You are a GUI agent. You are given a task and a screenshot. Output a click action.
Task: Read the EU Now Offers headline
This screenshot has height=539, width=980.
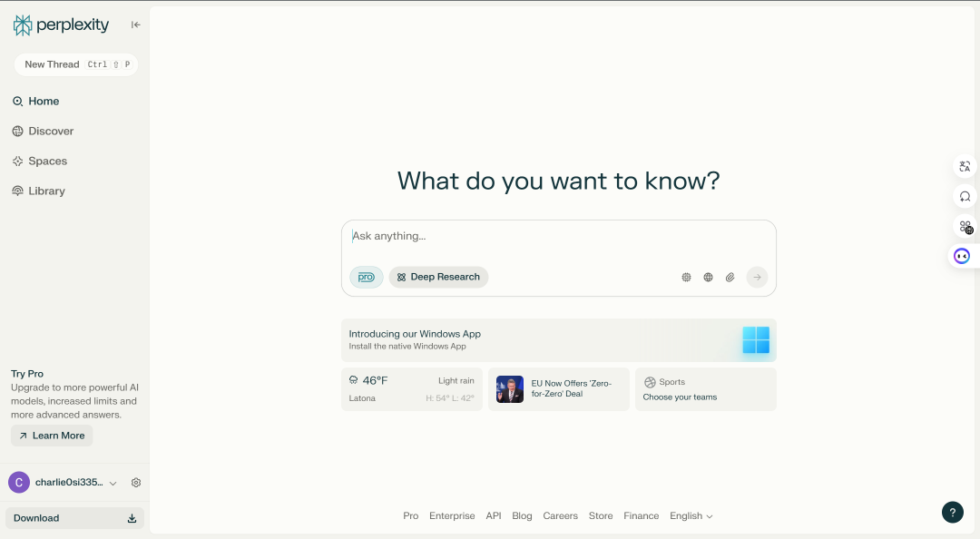pos(572,389)
